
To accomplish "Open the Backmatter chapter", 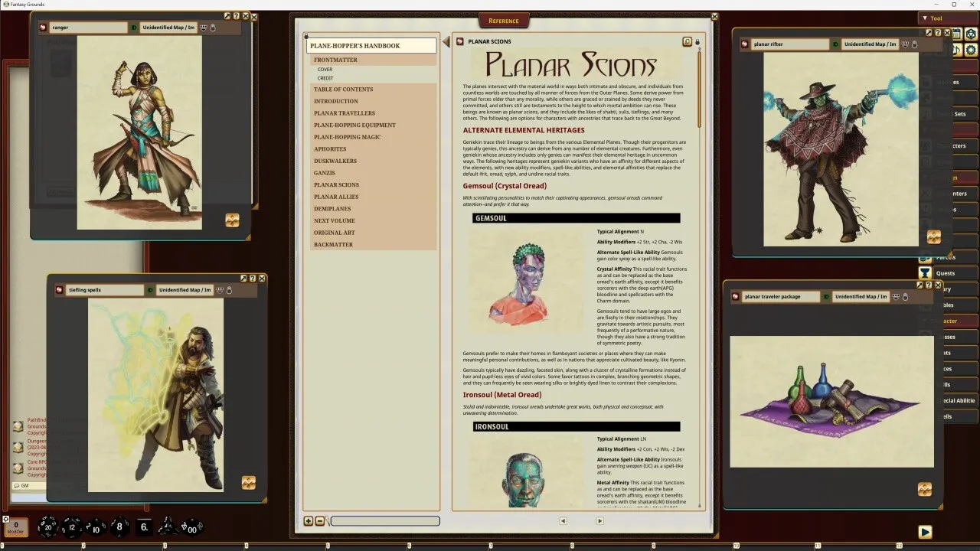I will tap(333, 245).
